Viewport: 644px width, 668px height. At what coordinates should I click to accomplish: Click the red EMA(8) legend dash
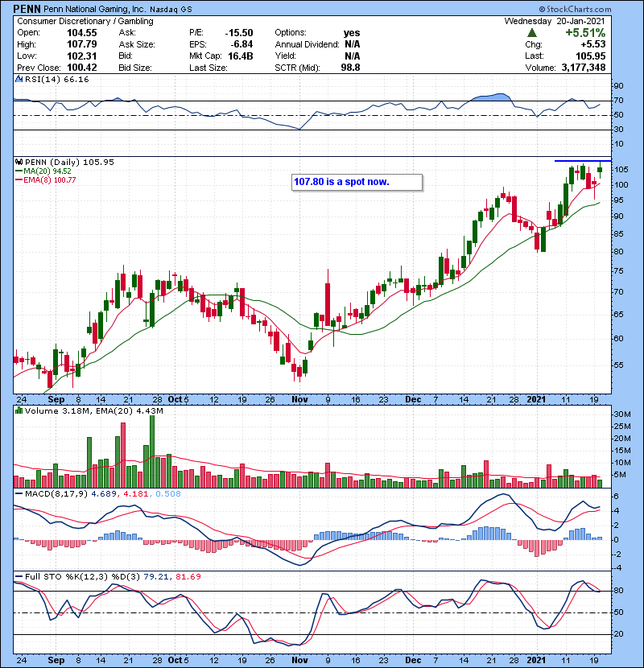[x=19, y=180]
